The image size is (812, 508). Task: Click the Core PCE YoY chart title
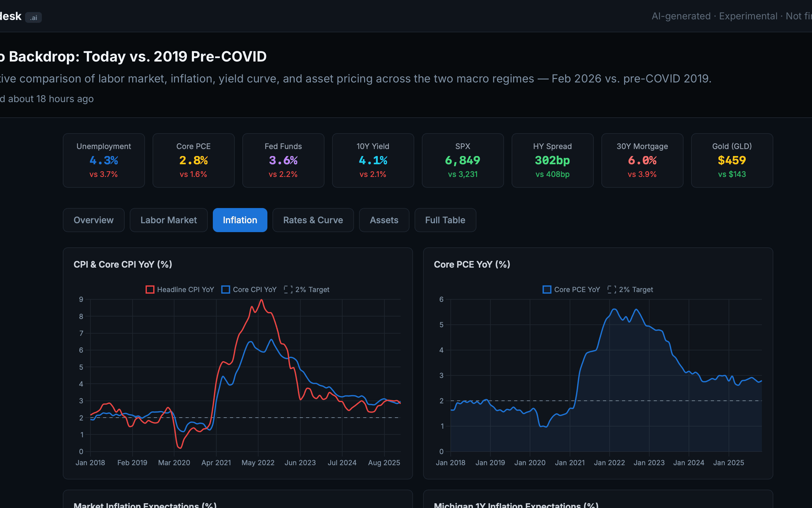[x=472, y=264]
